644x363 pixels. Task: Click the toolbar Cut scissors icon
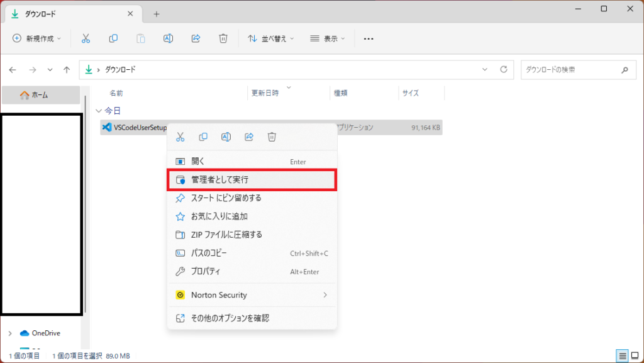coord(86,38)
